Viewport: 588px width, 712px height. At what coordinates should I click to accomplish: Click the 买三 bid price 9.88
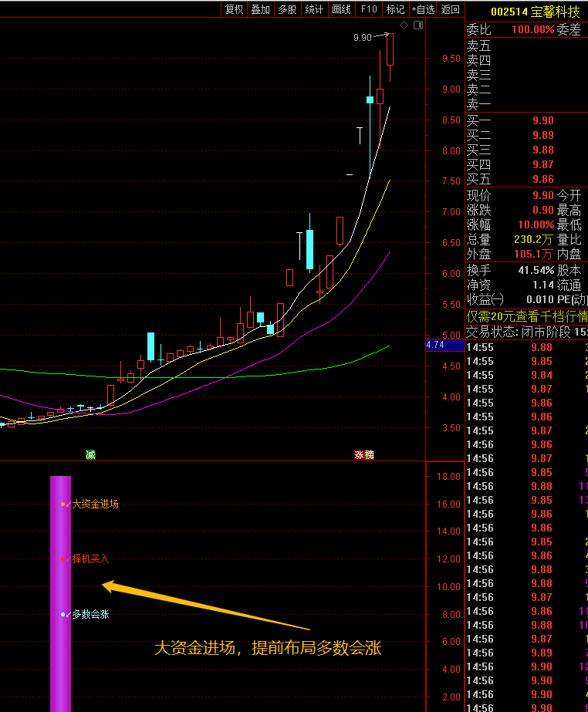click(543, 150)
